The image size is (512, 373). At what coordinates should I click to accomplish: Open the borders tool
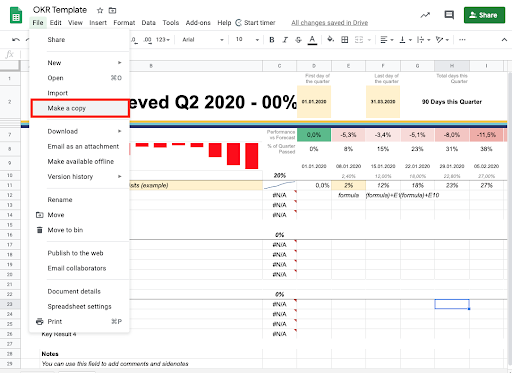click(345, 40)
